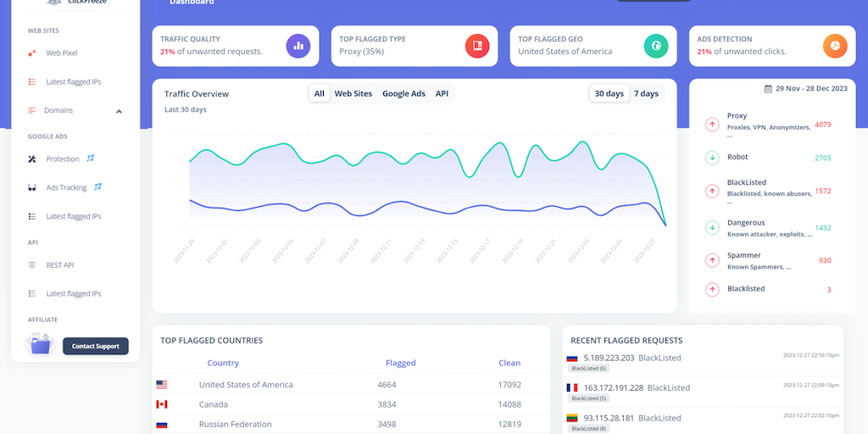Click the BlackListed (5) tag
Image resolution: width=868 pixels, height=434 pixels.
click(x=588, y=398)
